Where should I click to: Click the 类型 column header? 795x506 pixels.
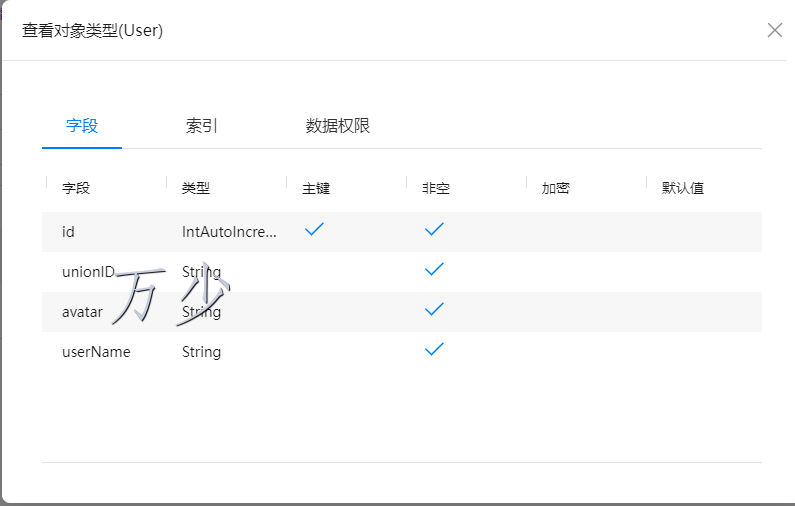pos(196,189)
